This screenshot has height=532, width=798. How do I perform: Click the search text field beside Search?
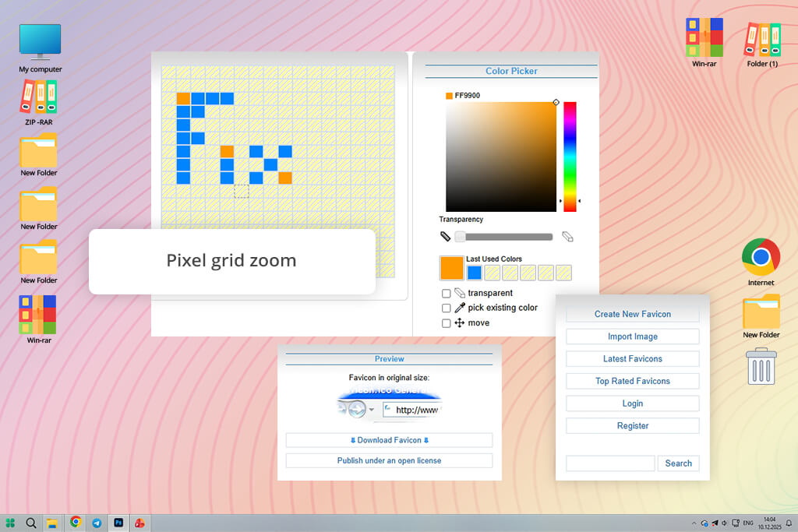610,463
